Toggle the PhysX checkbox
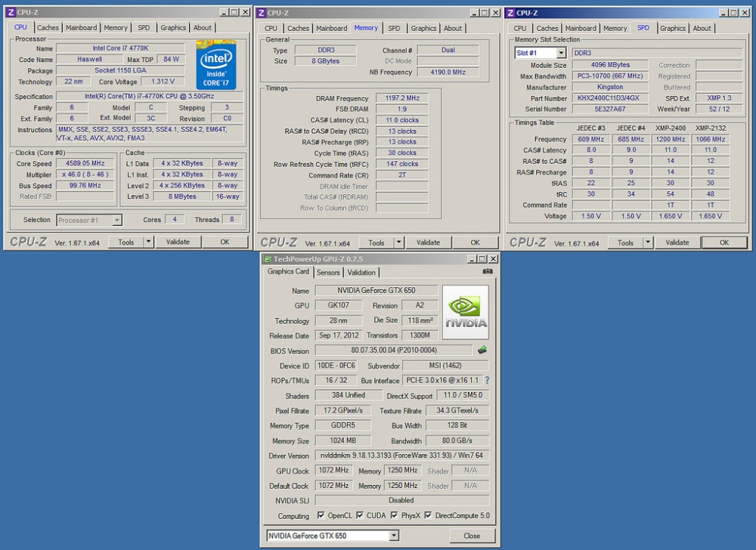The image size is (756, 550). tap(394, 515)
